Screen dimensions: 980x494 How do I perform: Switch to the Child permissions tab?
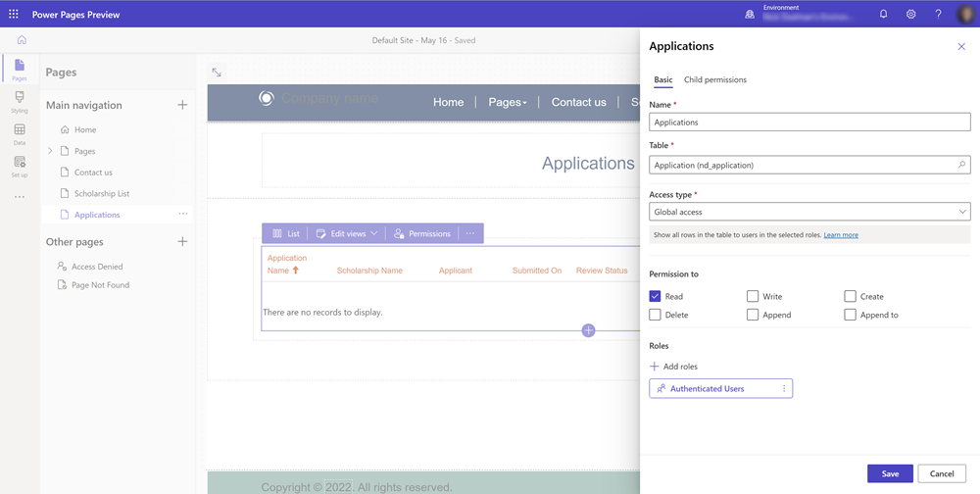714,79
